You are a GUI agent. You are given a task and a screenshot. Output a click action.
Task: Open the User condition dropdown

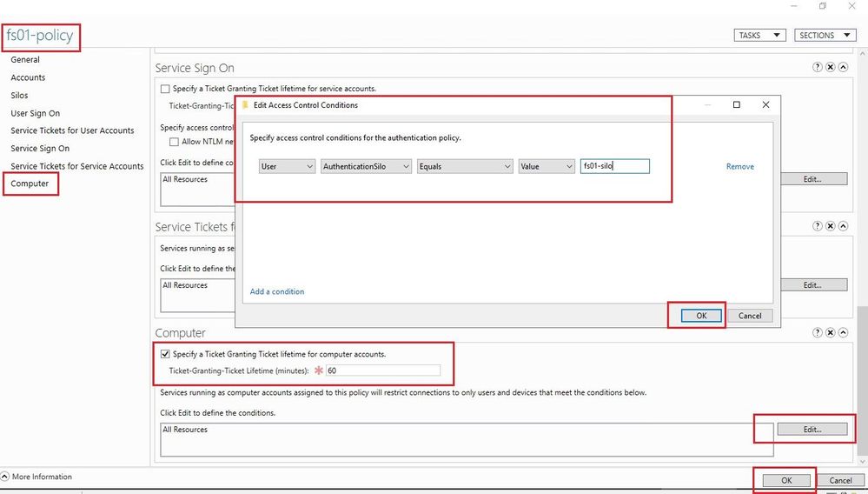[x=287, y=166]
